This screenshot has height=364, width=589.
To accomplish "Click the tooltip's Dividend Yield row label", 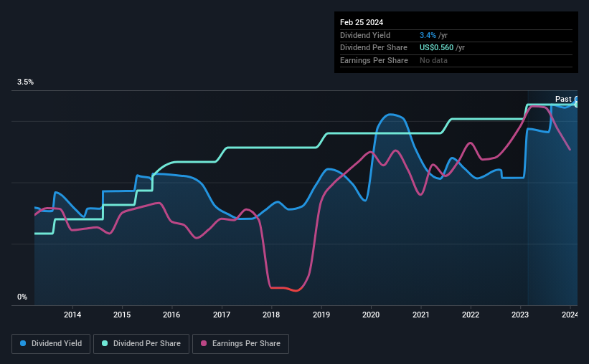I will [365, 35].
